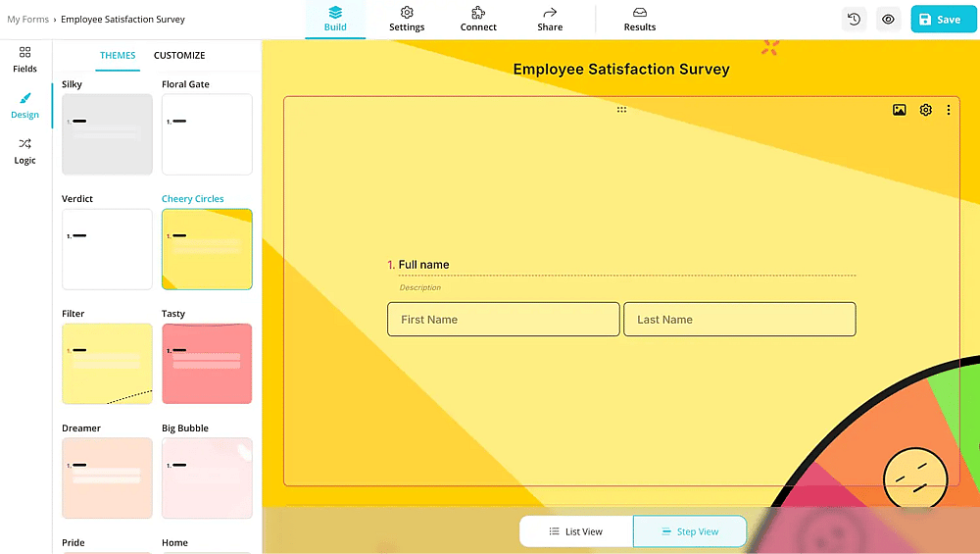Image resolution: width=980 pixels, height=554 pixels.
Task: Switch to Step View
Action: pyautogui.click(x=689, y=531)
